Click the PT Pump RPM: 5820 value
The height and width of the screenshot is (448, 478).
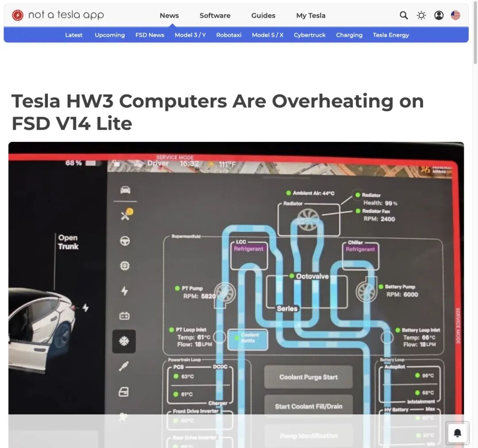point(199,296)
